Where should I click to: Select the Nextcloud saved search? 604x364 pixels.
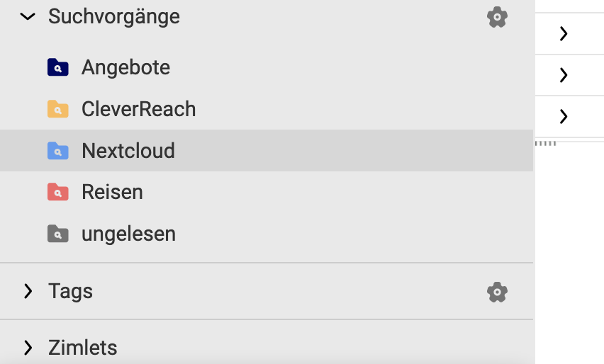tap(267, 150)
